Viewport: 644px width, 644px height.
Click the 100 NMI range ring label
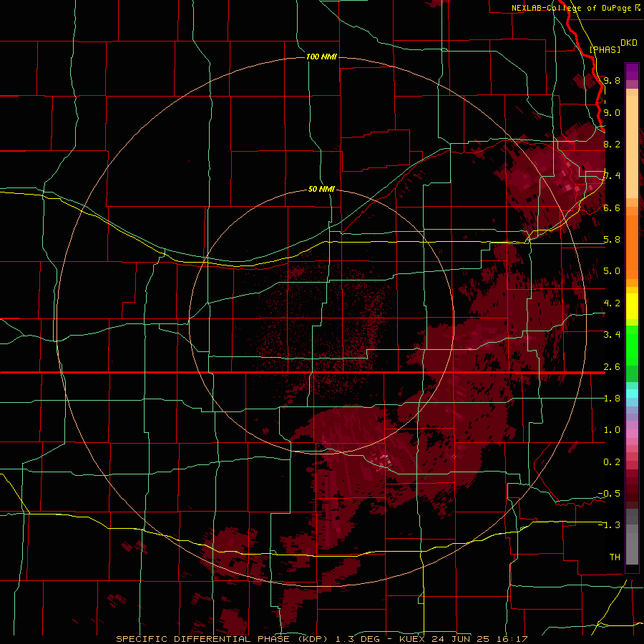coord(321,57)
